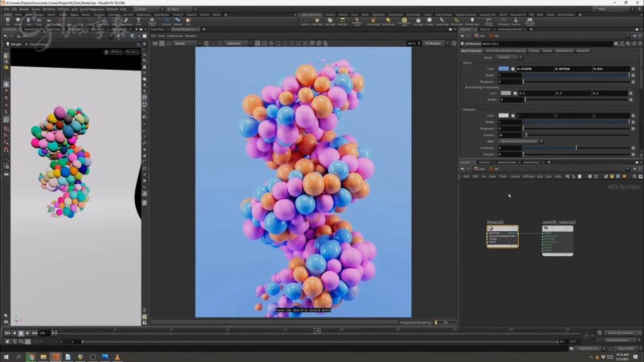
Task: Open the beauty AOV dropdown
Action: pos(187,43)
